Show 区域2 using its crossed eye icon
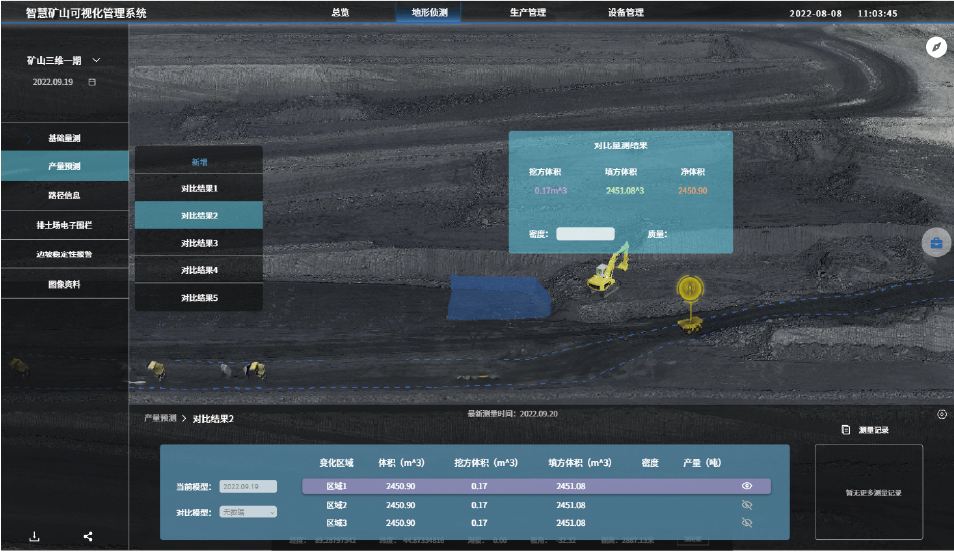This screenshot has height=552, width=954. 746,505
